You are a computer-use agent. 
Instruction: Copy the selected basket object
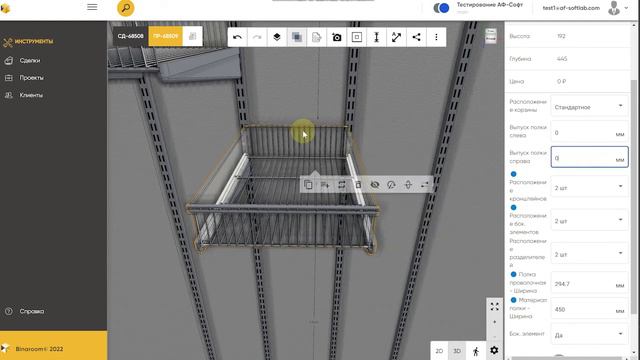308,185
